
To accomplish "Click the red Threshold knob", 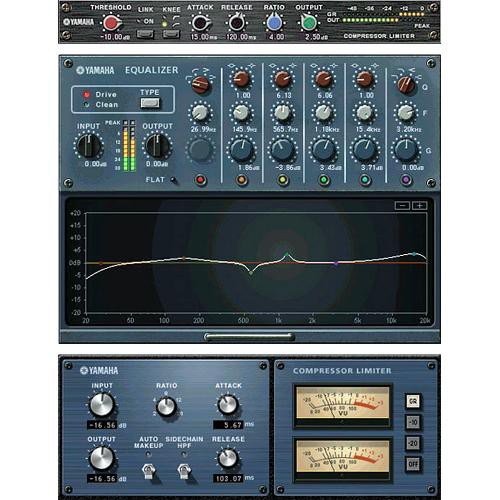I will click(110, 23).
